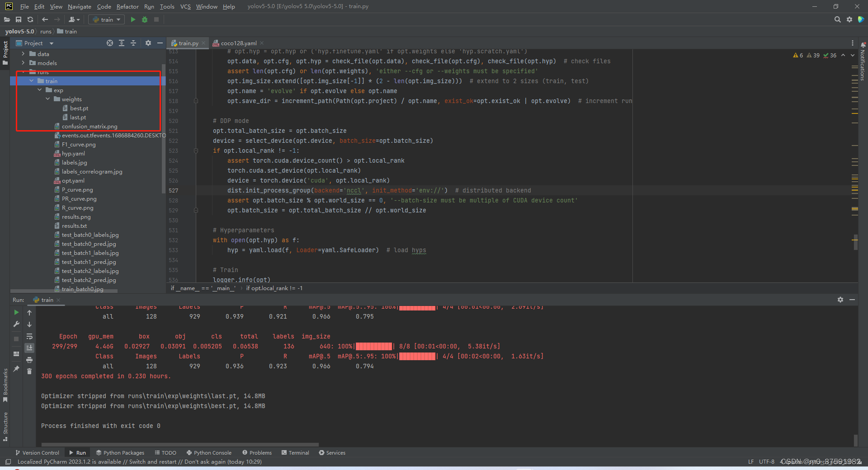Go to next highlighted error arrow
Viewport: 868px width, 470px height.
853,55
